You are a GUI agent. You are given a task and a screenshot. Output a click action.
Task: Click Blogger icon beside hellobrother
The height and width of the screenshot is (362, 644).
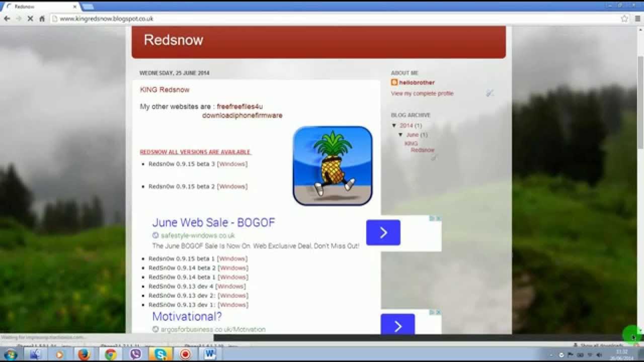click(394, 82)
